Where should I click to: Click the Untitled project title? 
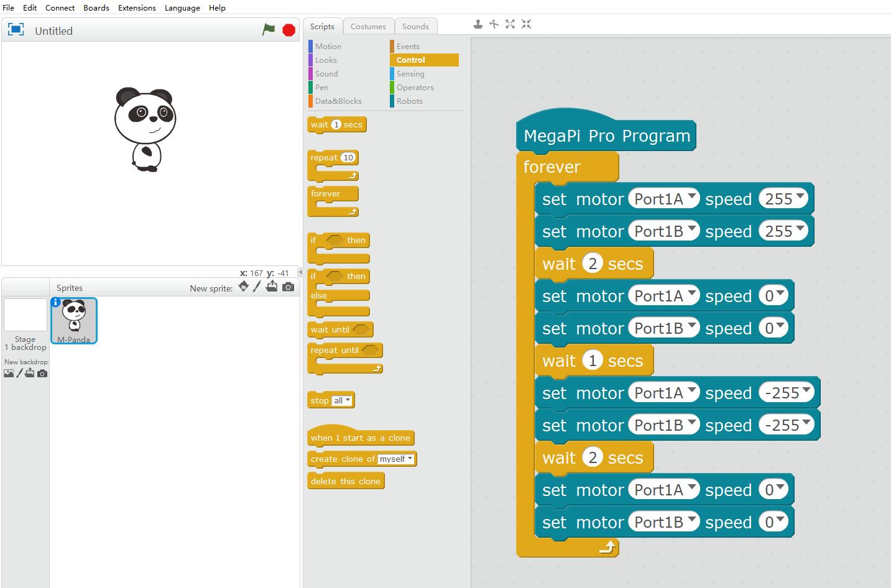53,30
